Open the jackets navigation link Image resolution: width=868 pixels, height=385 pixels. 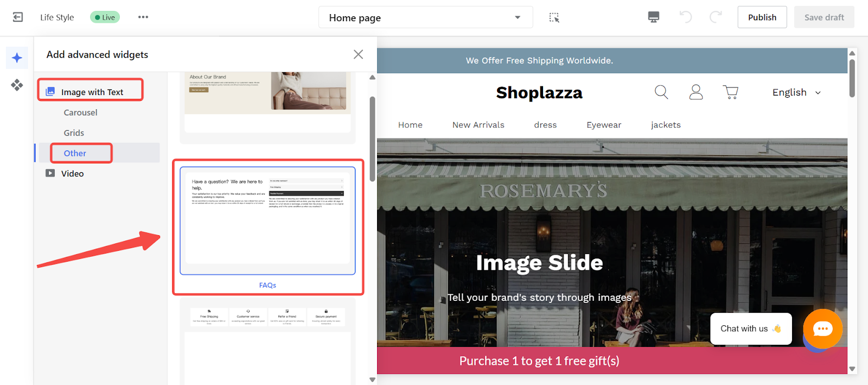tap(666, 125)
